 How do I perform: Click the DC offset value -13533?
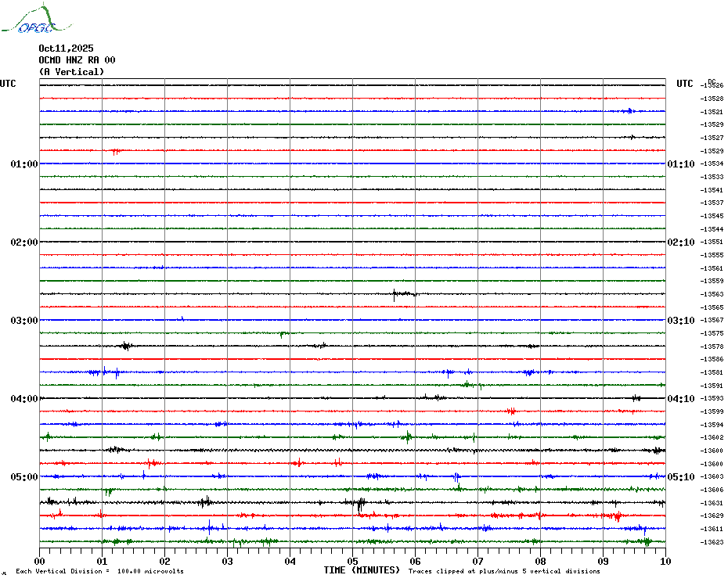tap(712, 177)
